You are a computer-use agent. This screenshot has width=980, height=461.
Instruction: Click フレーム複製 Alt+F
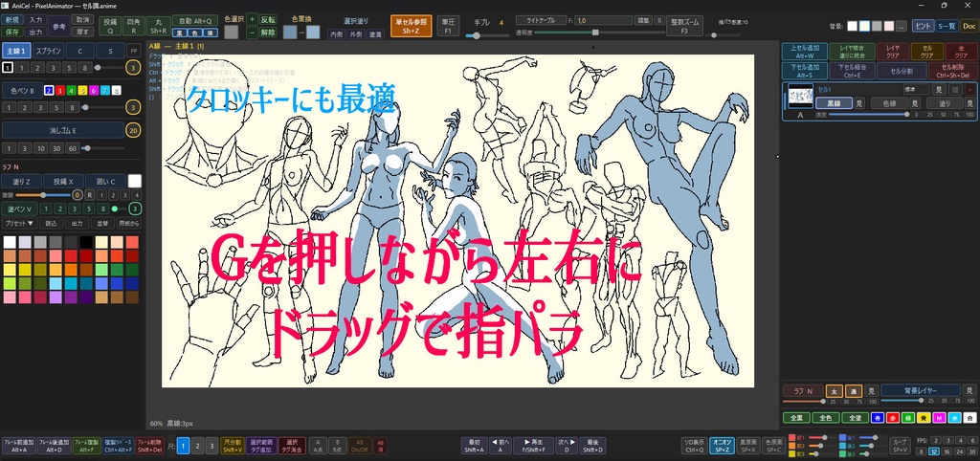(x=85, y=445)
